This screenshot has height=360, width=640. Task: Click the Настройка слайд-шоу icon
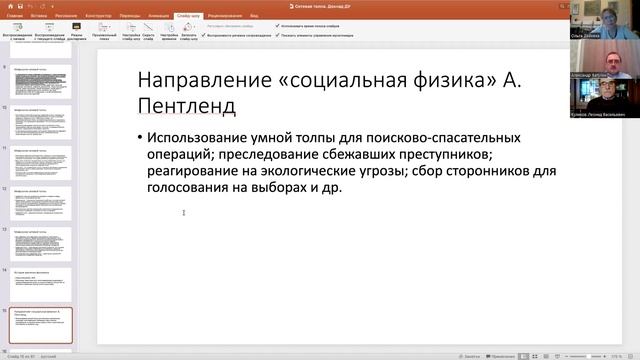pos(131,27)
